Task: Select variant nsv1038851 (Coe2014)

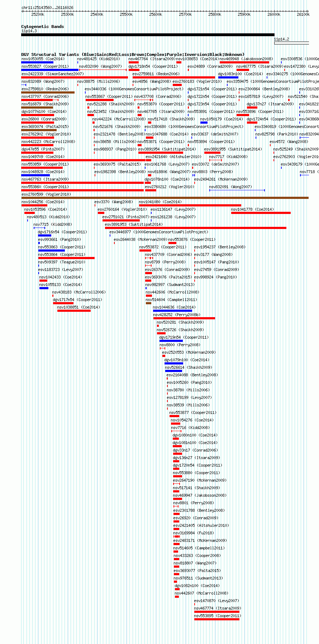Action: pyautogui.click(x=78, y=307)
